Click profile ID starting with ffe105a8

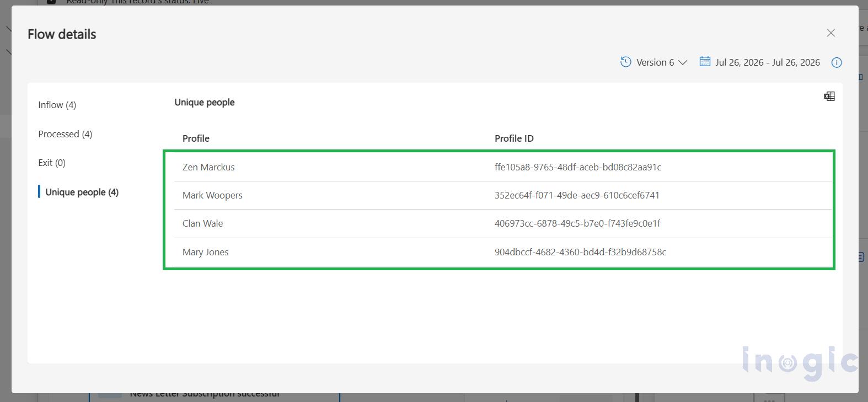pos(578,167)
